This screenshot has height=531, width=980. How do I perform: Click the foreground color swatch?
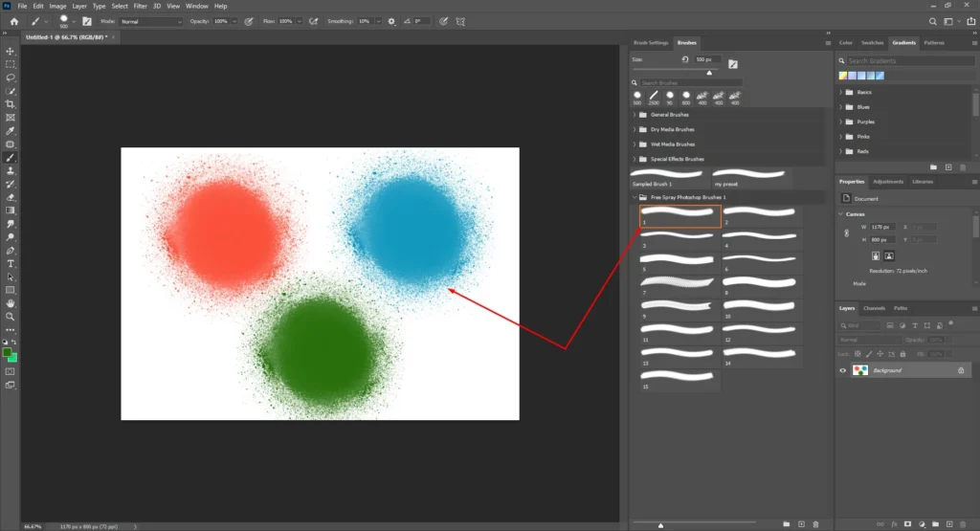(x=7, y=353)
